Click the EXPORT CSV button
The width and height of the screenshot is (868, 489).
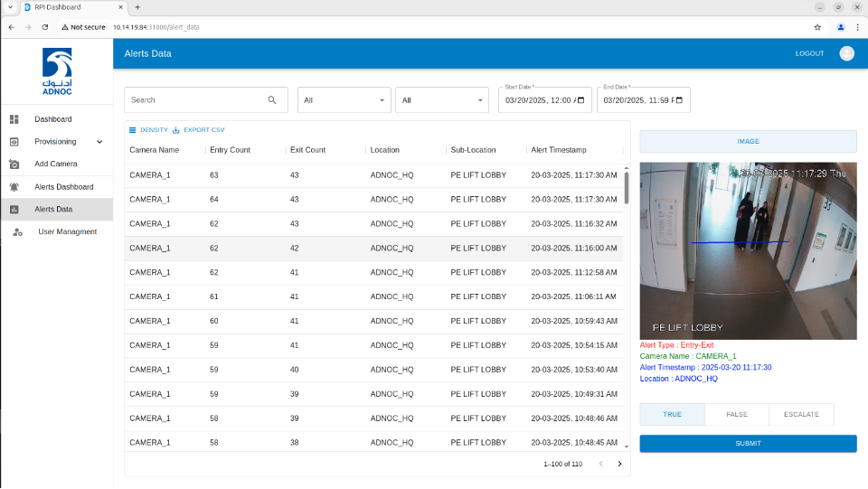(x=198, y=130)
